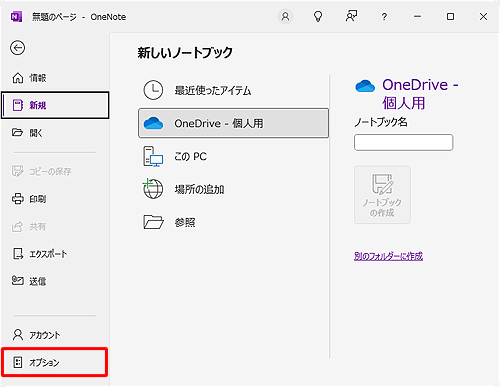Viewport: 500px width, 387px height.
Task: Click the globe icon for 場所の追加
Action: (153, 188)
